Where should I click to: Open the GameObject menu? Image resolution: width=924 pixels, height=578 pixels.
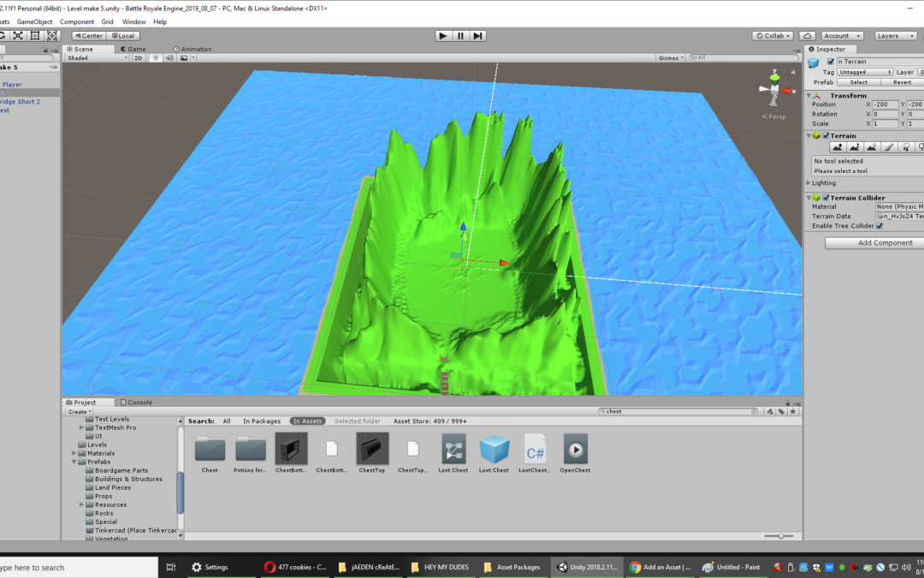tap(35, 21)
